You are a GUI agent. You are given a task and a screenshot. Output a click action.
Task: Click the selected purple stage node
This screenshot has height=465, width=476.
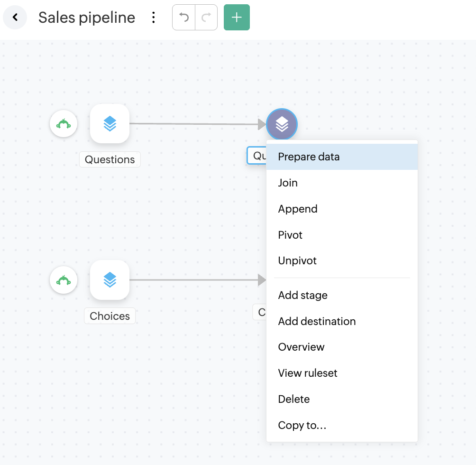282,124
